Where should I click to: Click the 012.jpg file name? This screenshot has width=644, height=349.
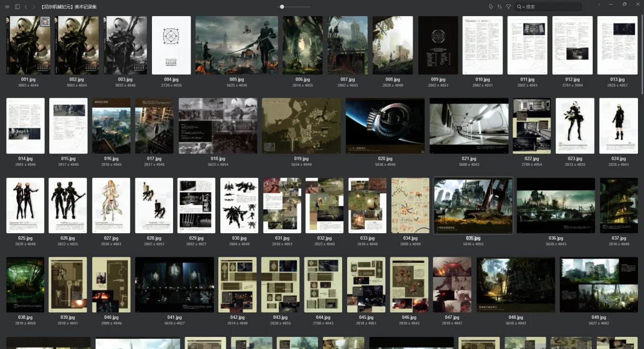tap(573, 80)
